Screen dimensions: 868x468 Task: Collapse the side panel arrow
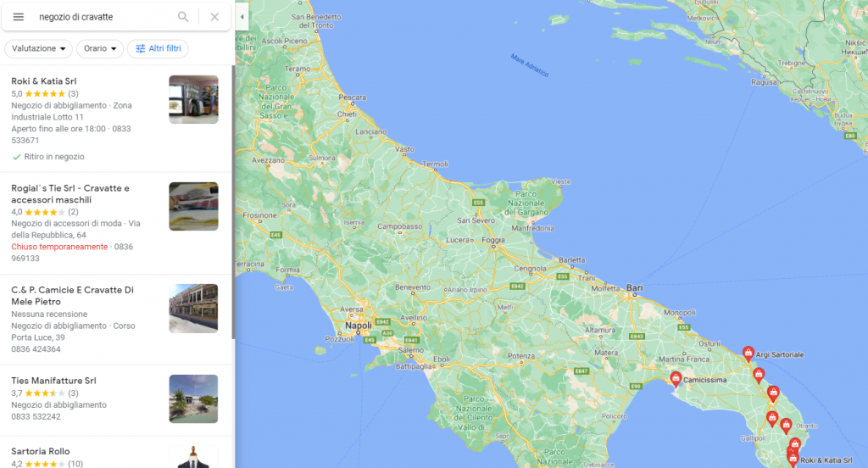pyautogui.click(x=242, y=17)
